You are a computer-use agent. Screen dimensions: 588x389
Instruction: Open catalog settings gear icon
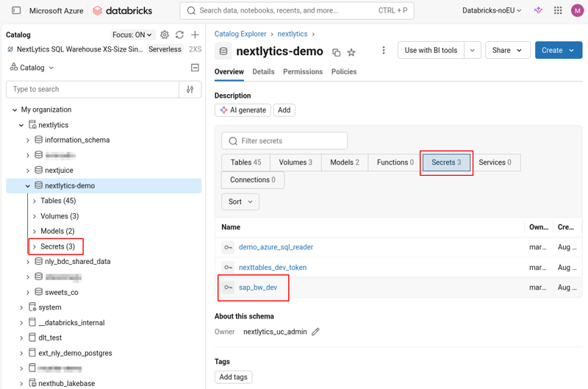click(164, 35)
